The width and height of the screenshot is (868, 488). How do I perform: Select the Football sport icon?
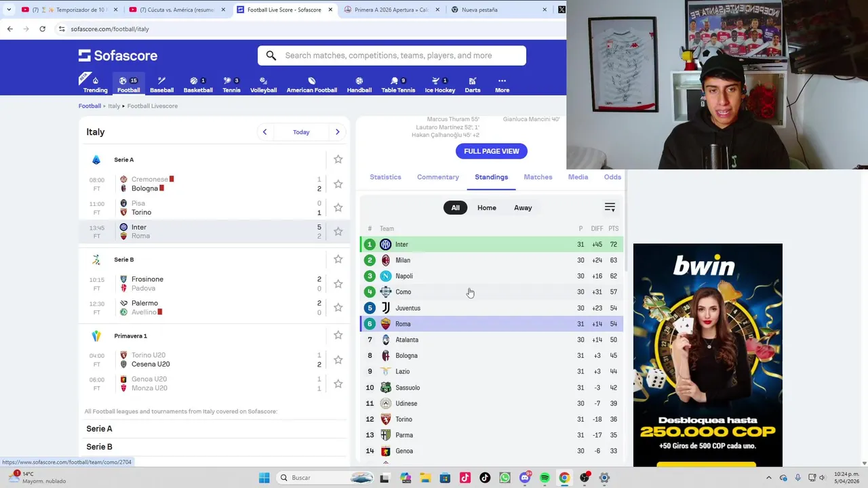tap(128, 84)
